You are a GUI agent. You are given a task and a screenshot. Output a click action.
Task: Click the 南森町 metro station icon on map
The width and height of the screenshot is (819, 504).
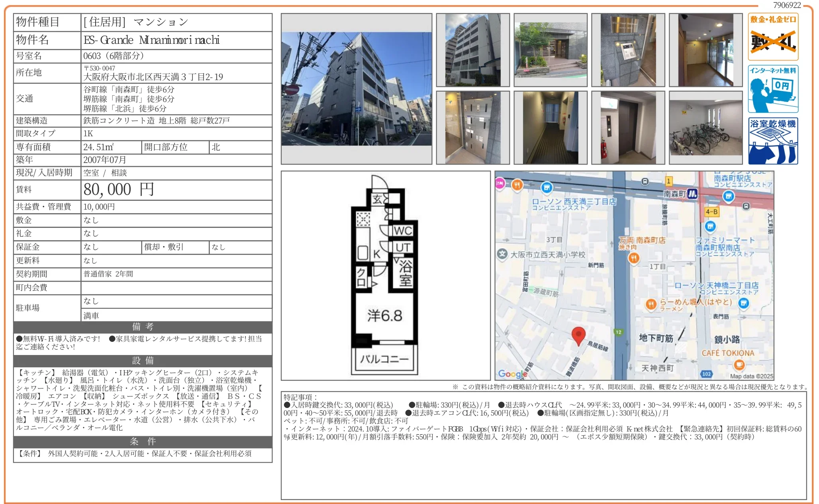click(692, 194)
